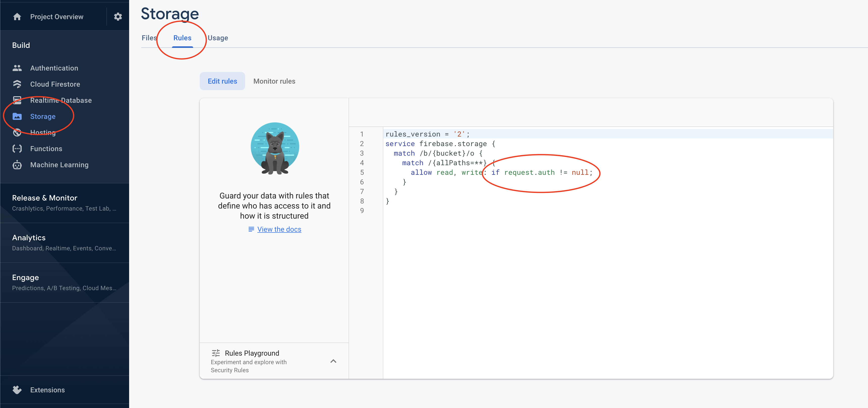This screenshot has height=408, width=868.
Task: Switch to the Usage tab
Action: pos(218,38)
